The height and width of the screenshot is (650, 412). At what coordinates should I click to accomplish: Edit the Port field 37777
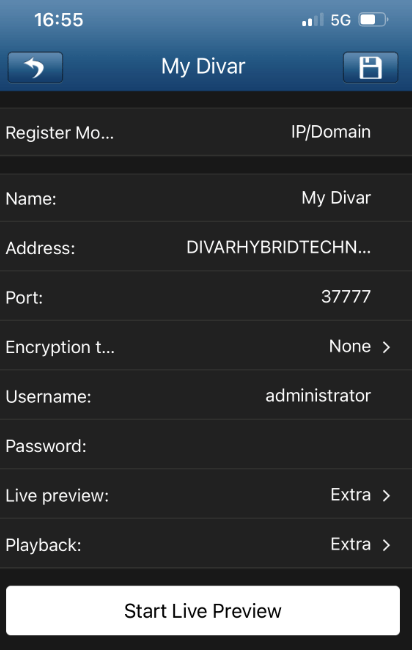pos(206,297)
